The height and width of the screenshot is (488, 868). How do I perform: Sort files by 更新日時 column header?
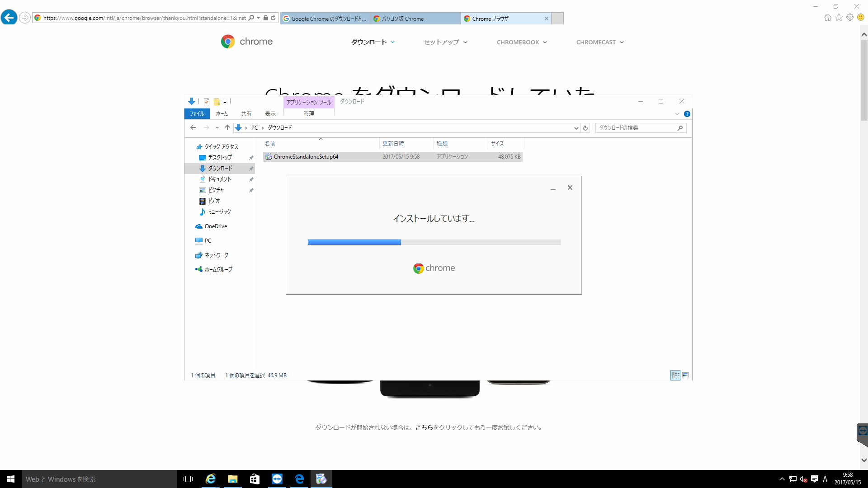click(406, 144)
